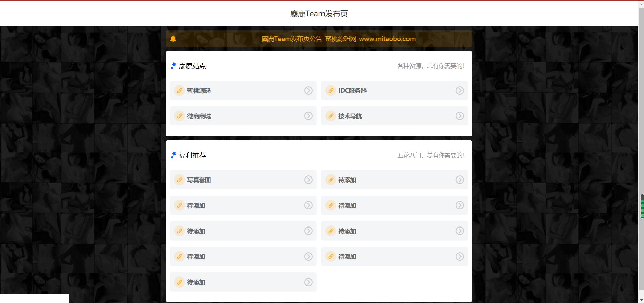Click the blue section icon next to 福利推荐
Screen dimensions: 644x303
[173, 155]
